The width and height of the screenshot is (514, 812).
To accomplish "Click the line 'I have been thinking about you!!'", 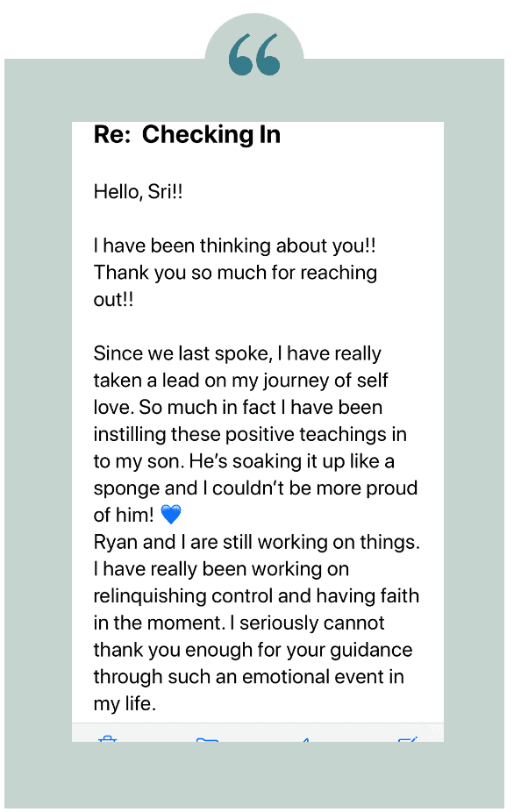I will point(235,246).
